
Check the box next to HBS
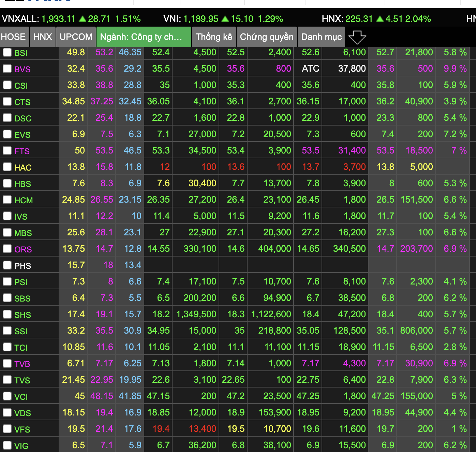click(7, 183)
